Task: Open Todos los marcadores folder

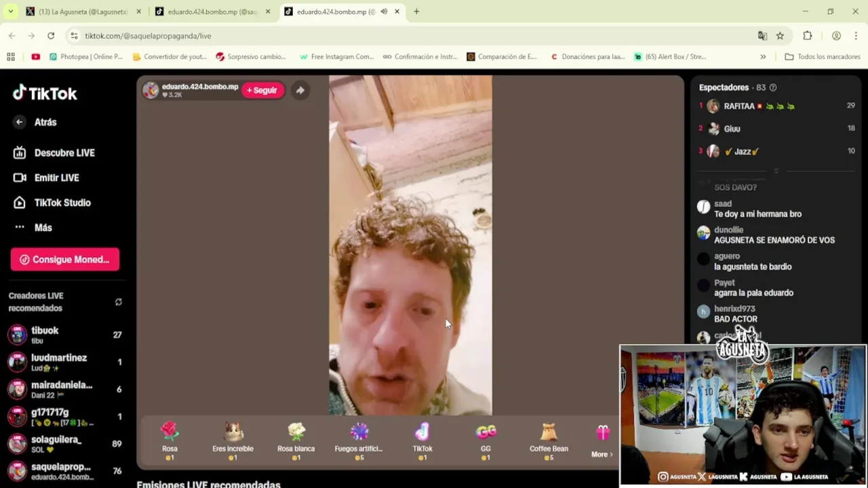Action: pos(823,57)
